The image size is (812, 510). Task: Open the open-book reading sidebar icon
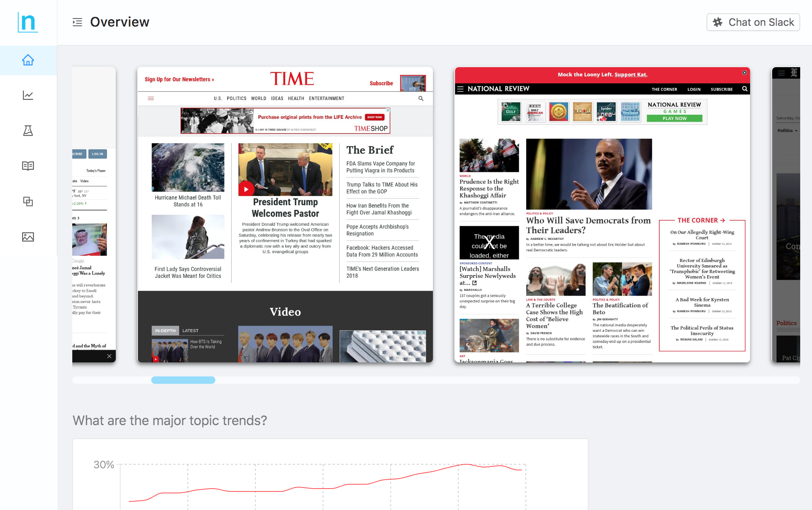tap(28, 166)
